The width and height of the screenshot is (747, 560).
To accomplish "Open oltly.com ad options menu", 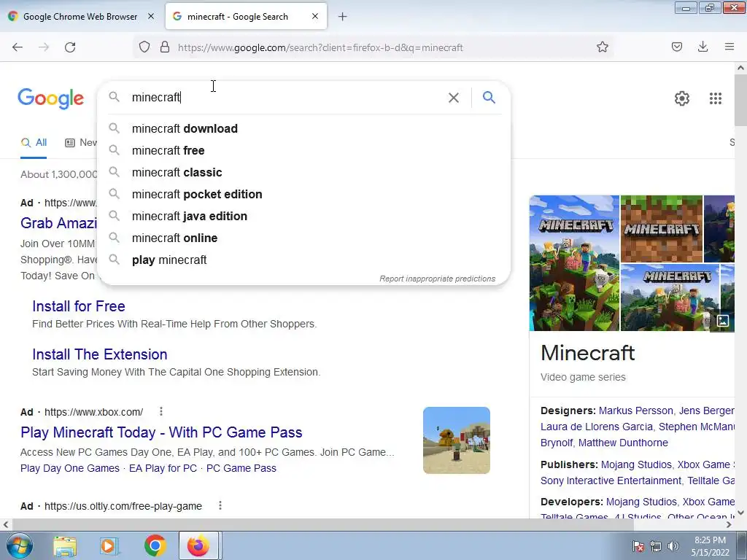I will click(x=220, y=506).
